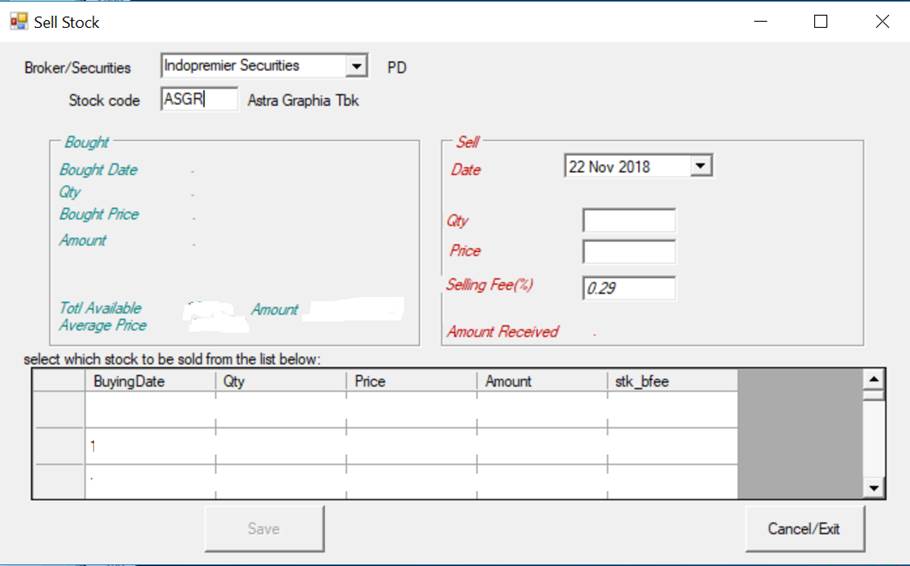
Task: Click the sell Qty input field
Action: (629, 221)
